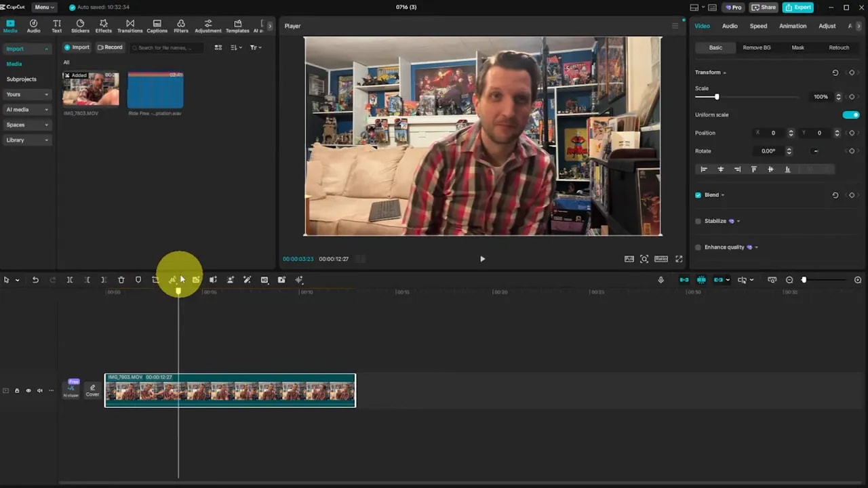Open the Stickers panel

79,26
